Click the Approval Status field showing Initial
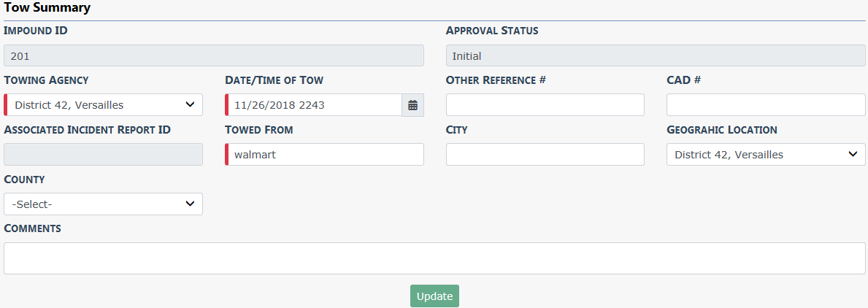The width and height of the screenshot is (868, 308). tap(655, 56)
